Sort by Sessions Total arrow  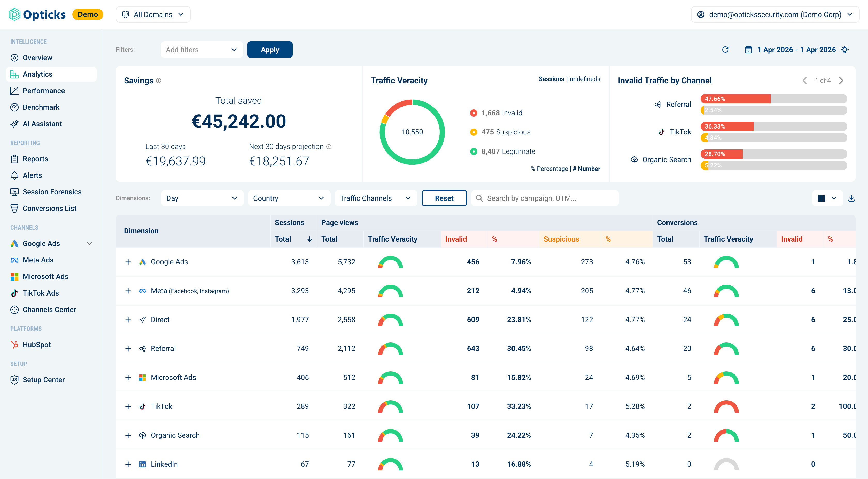pyautogui.click(x=309, y=239)
